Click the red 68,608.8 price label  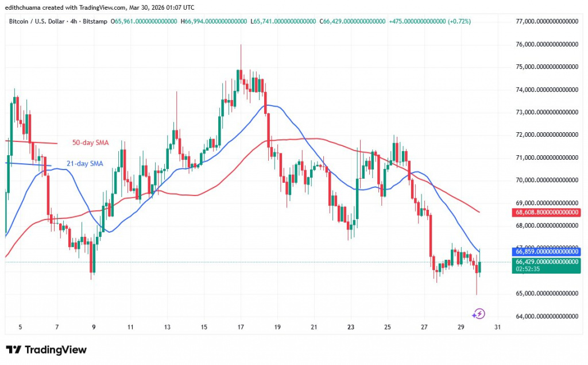tap(546, 212)
